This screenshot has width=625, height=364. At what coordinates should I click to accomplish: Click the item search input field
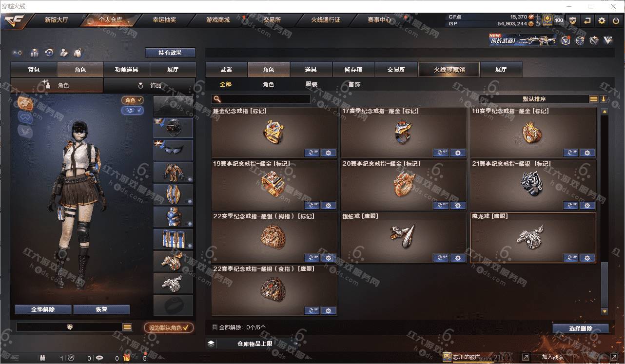click(x=261, y=99)
